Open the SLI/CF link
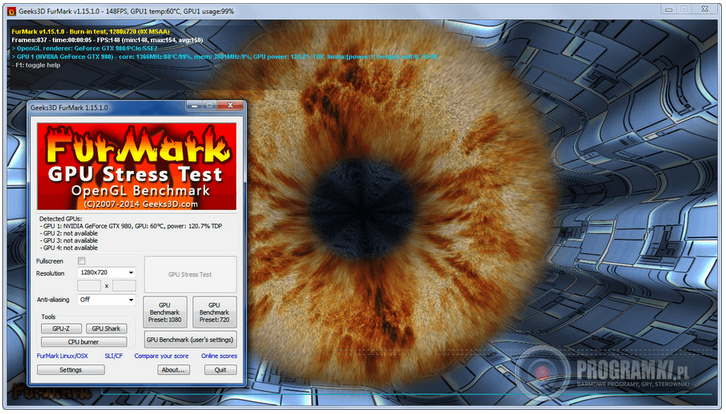 point(113,356)
